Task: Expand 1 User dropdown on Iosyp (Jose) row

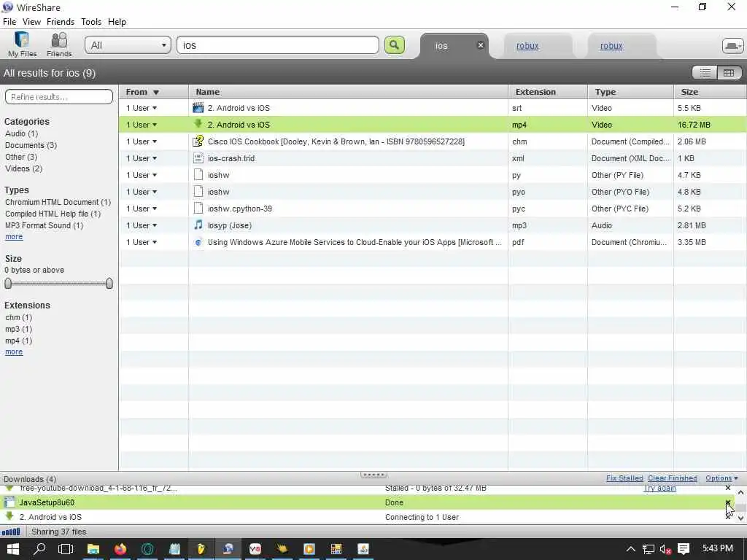Action: pyautogui.click(x=142, y=225)
